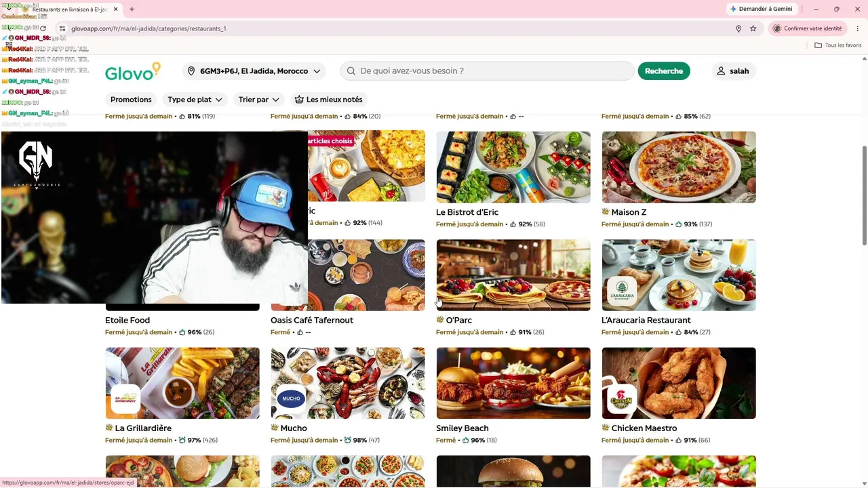Click the site information icon in the address bar
Screen dimensions: 868x488
tap(62, 28)
